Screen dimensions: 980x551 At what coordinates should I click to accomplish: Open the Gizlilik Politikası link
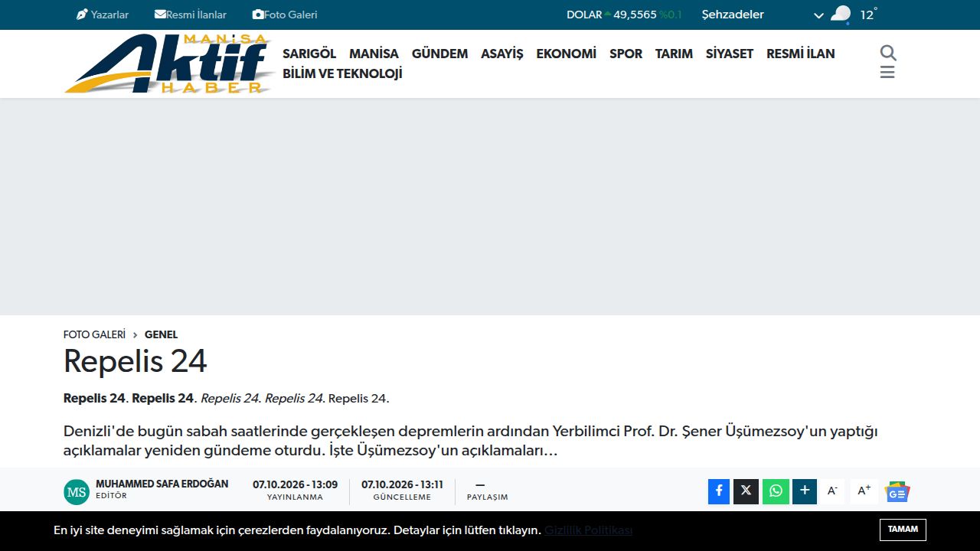click(588, 530)
